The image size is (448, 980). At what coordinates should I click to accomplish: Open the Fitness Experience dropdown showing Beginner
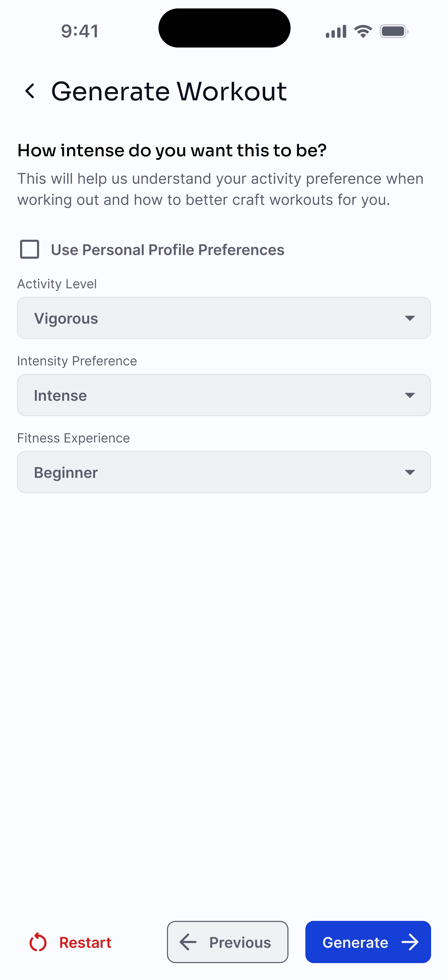click(x=224, y=472)
